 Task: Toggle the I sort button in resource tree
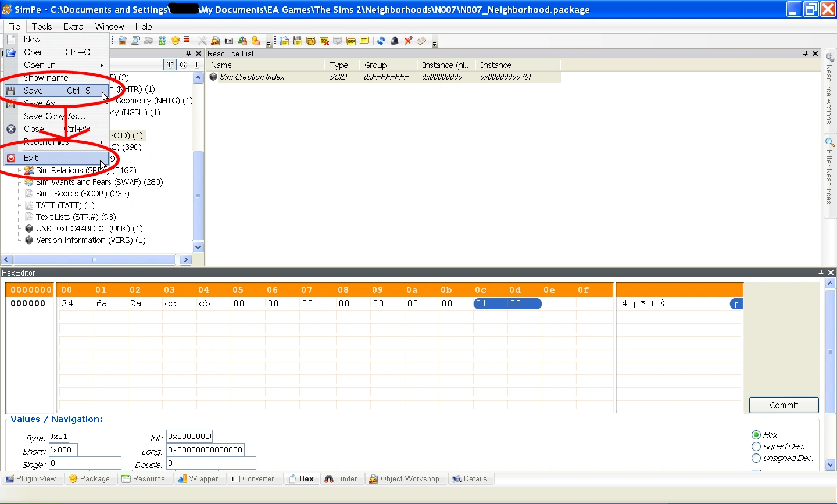tap(196, 65)
